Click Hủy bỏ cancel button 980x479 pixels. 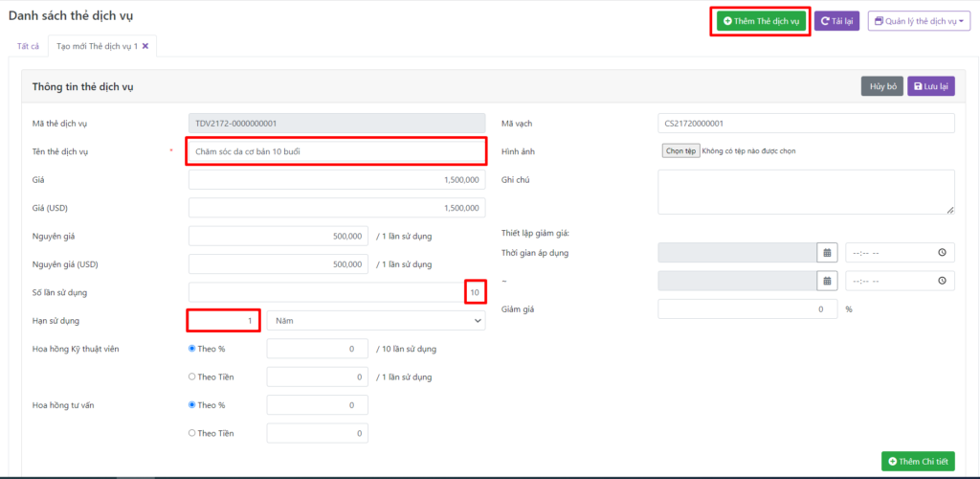(882, 86)
